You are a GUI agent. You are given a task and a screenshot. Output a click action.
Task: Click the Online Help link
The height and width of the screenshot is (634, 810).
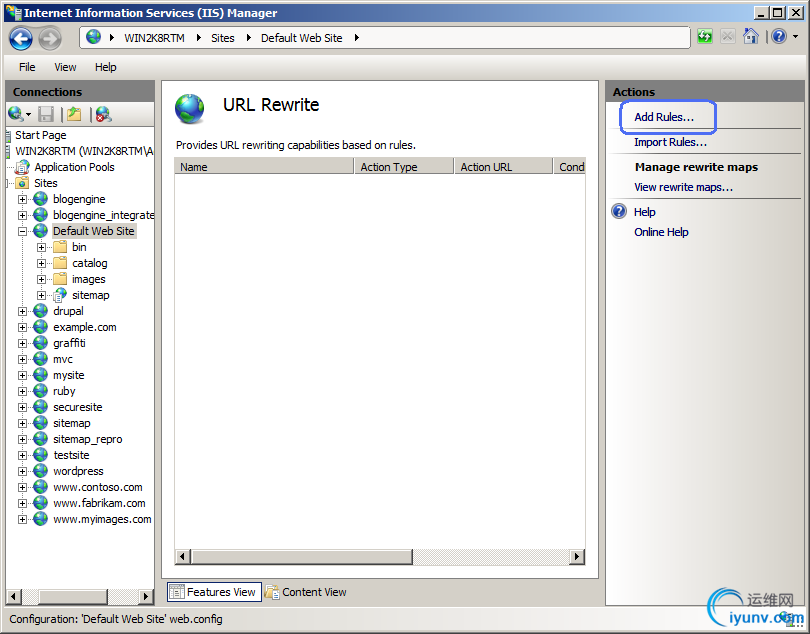point(661,232)
